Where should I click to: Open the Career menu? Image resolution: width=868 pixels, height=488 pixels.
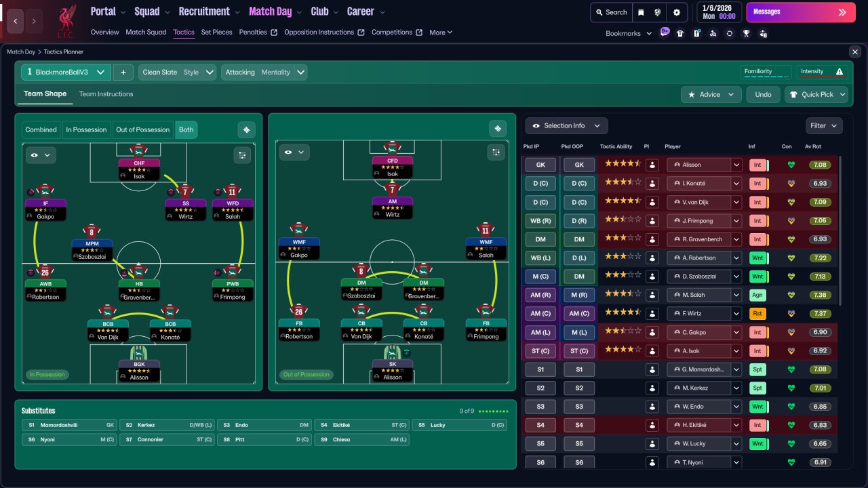366,12
